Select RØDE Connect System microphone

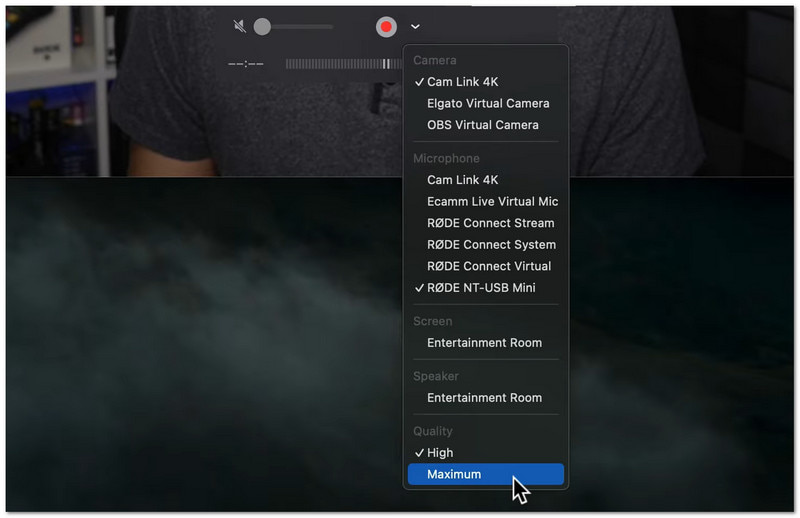coord(486,244)
